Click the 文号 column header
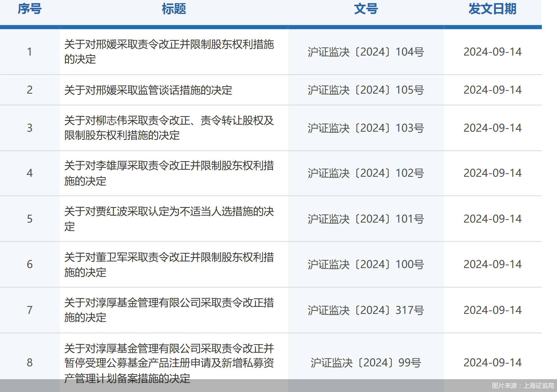This screenshot has height=392, width=557. [x=366, y=9]
